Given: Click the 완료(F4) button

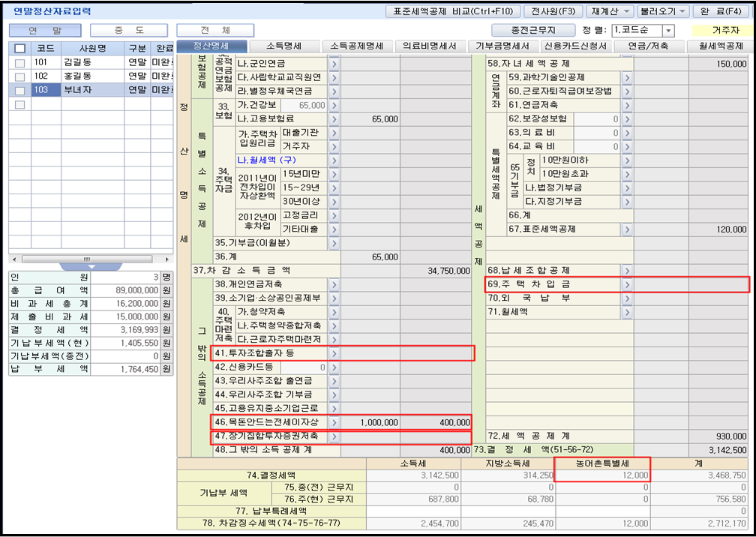Looking at the screenshot, I should point(719,11).
